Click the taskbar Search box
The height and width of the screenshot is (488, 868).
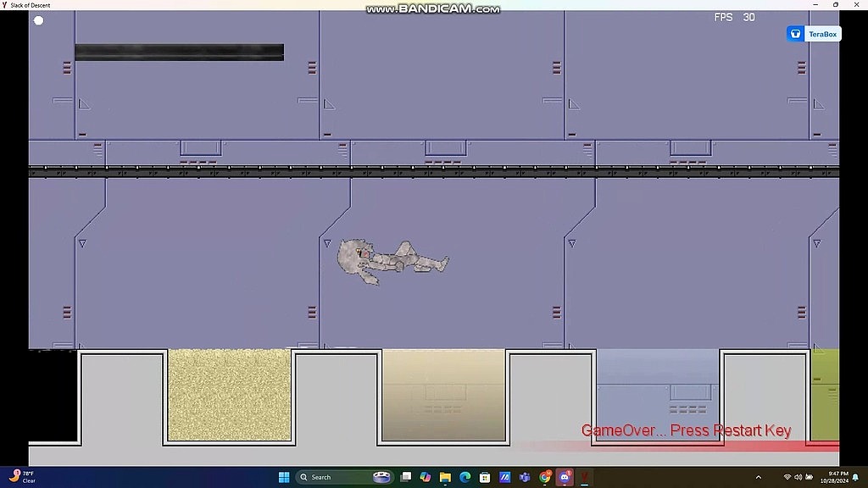pos(333,477)
